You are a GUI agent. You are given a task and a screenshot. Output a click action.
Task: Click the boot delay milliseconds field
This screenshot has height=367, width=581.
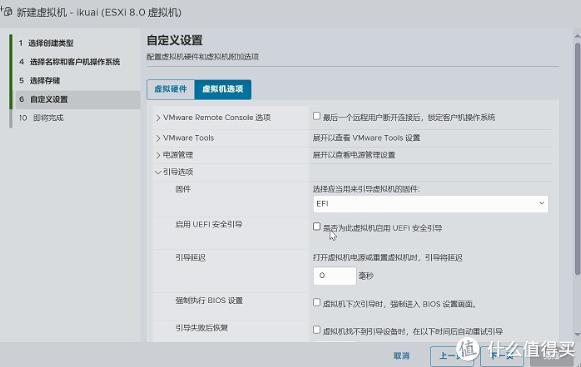point(335,276)
